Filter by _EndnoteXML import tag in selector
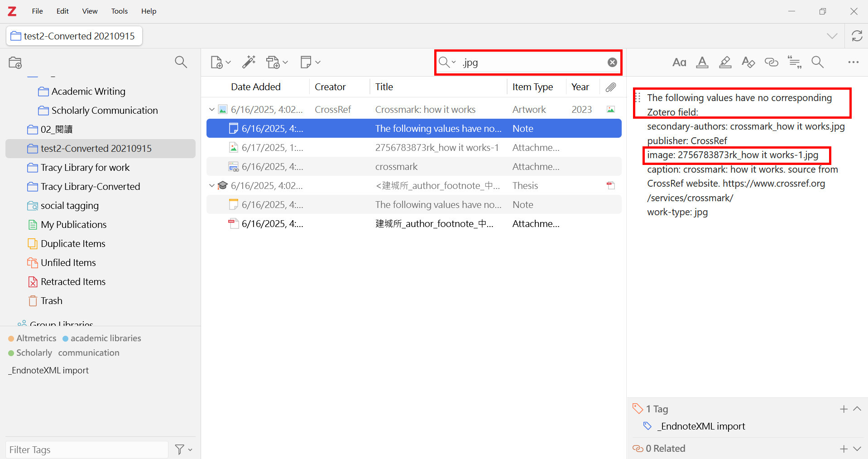The image size is (868, 459). pyautogui.click(x=48, y=371)
